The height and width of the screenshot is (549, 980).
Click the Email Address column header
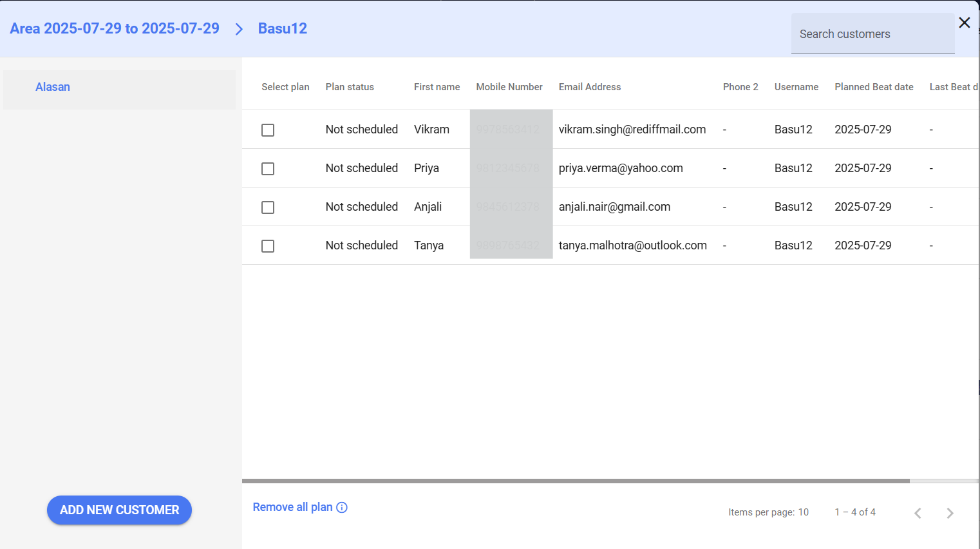[590, 87]
